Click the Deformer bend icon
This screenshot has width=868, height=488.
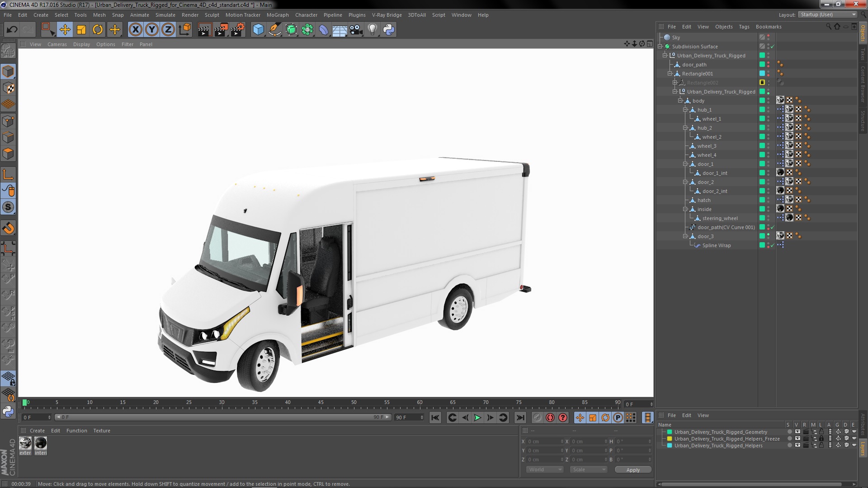click(x=324, y=30)
